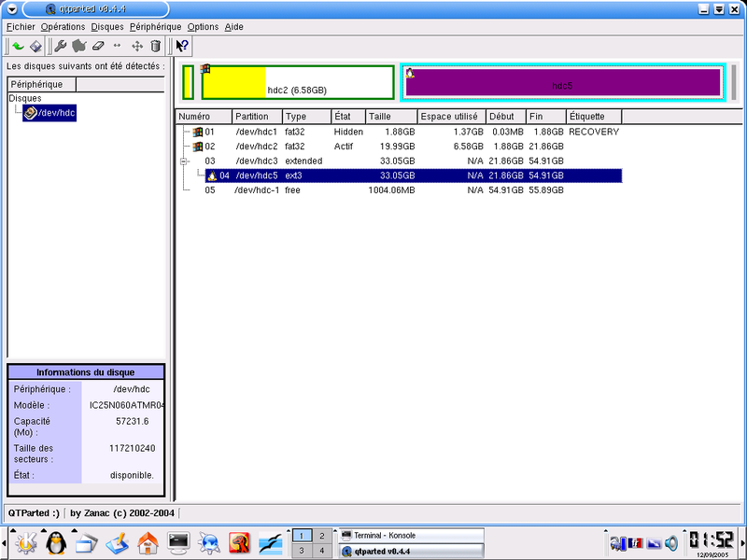This screenshot has width=747, height=560.
Task: Sort by the Taille column header
Action: (391, 117)
